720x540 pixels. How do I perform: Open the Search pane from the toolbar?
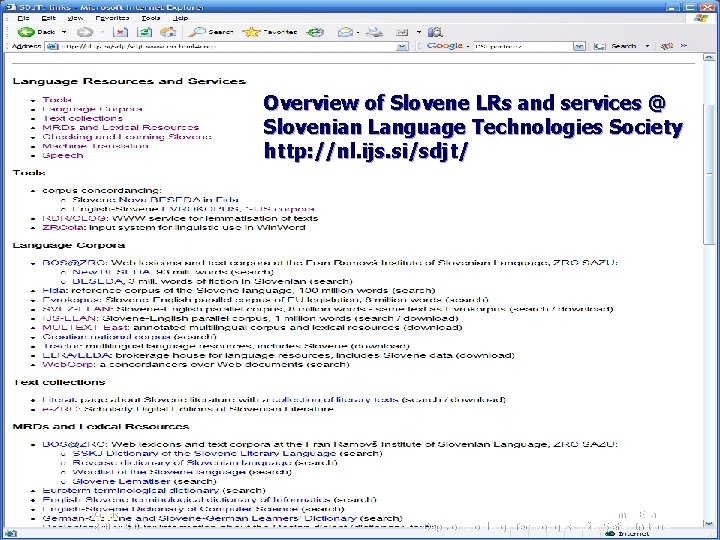coord(211,32)
